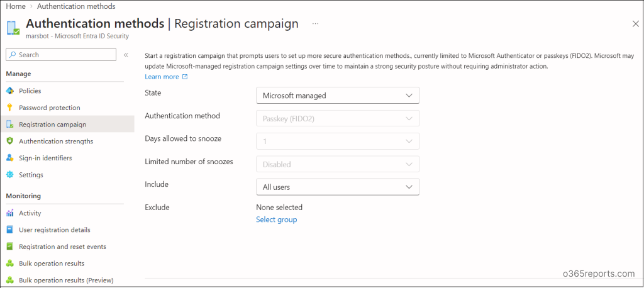Open the Authentication method Passkey (FIDO2) dropdown

coord(338,118)
